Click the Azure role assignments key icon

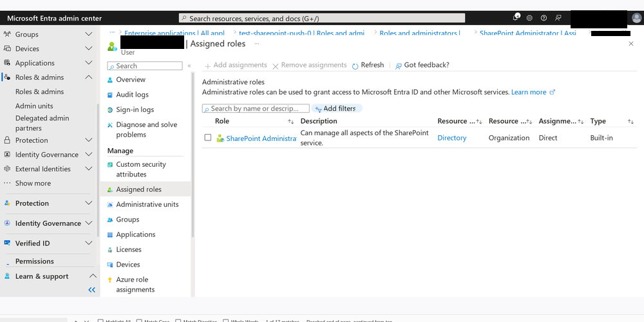109,280
